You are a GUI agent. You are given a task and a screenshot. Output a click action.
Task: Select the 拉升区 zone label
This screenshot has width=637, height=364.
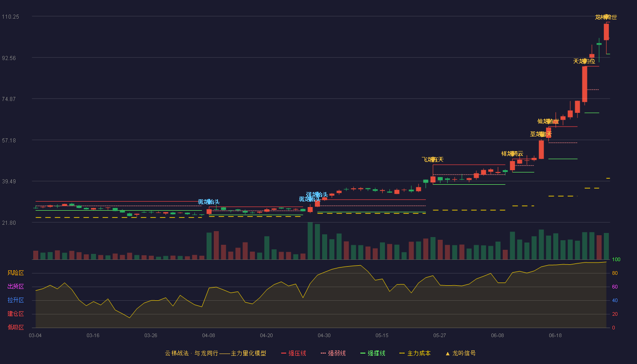point(16,300)
